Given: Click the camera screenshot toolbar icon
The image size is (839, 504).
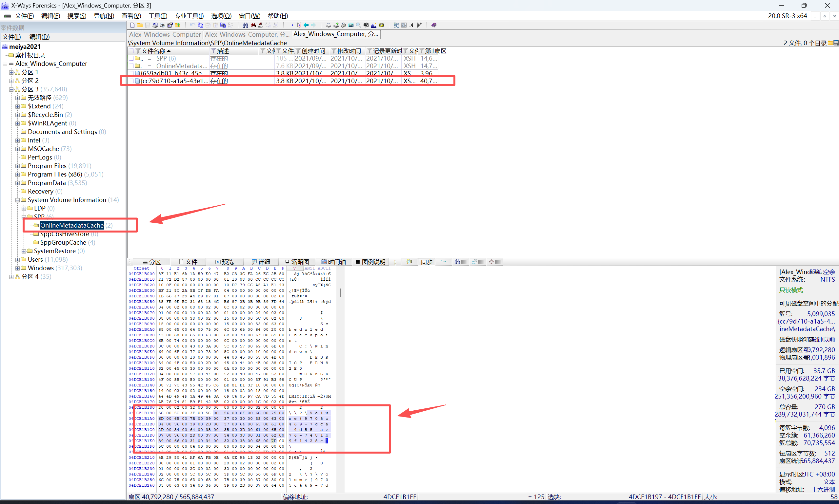Looking at the screenshot, I should (x=367, y=25).
